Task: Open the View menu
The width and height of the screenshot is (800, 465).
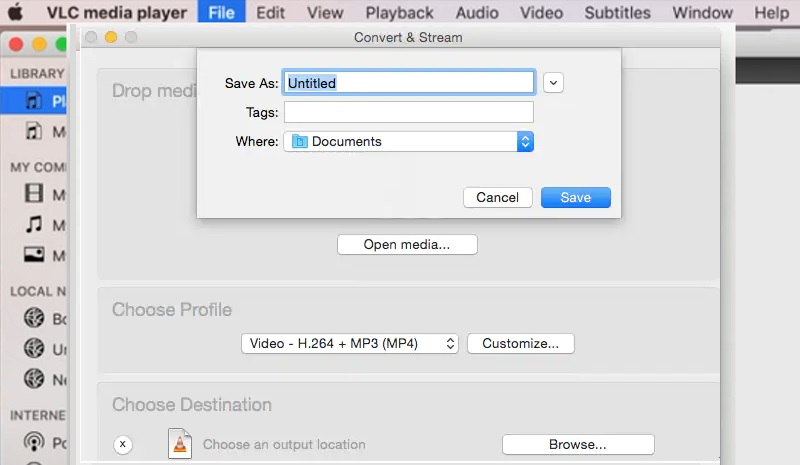Action: coord(325,12)
